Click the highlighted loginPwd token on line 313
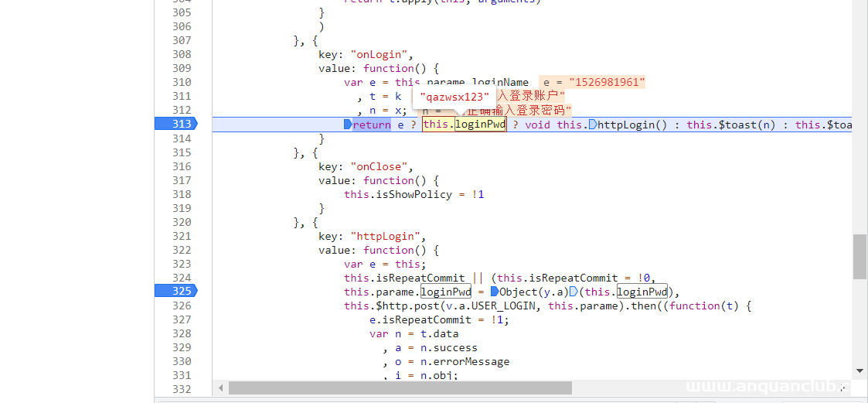This screenshot has width=868, height=403. click(480, 125)
